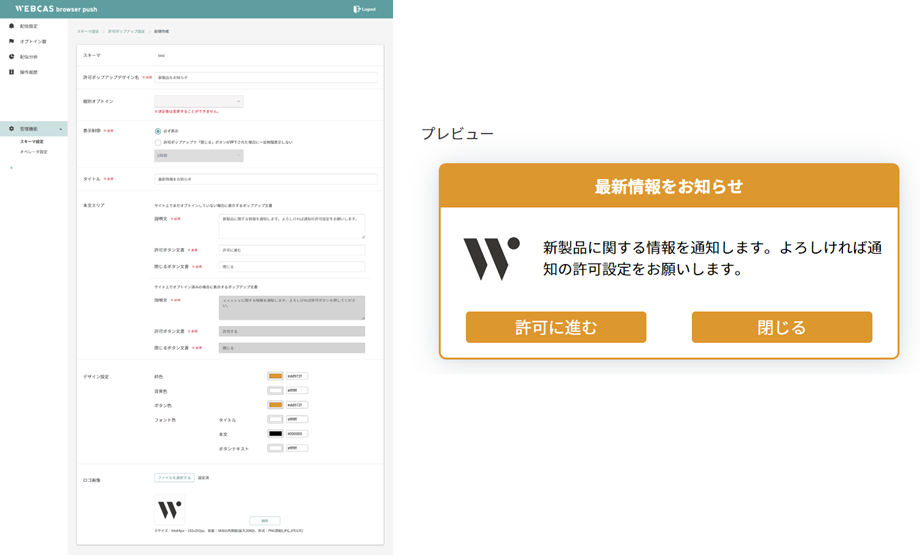Viewport: 920px width, 555px height.
Task: Click the flag icon for オプトイン数
Action: [x=11, y=41]
